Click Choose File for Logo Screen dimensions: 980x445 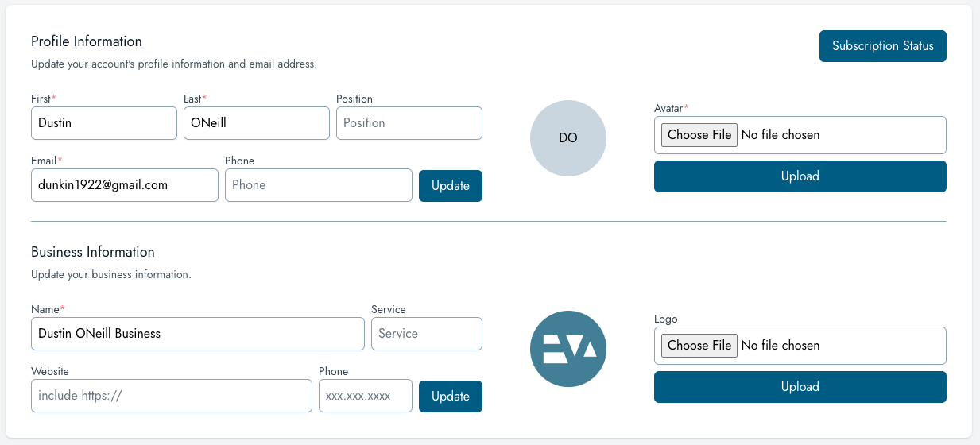[699, 346]
